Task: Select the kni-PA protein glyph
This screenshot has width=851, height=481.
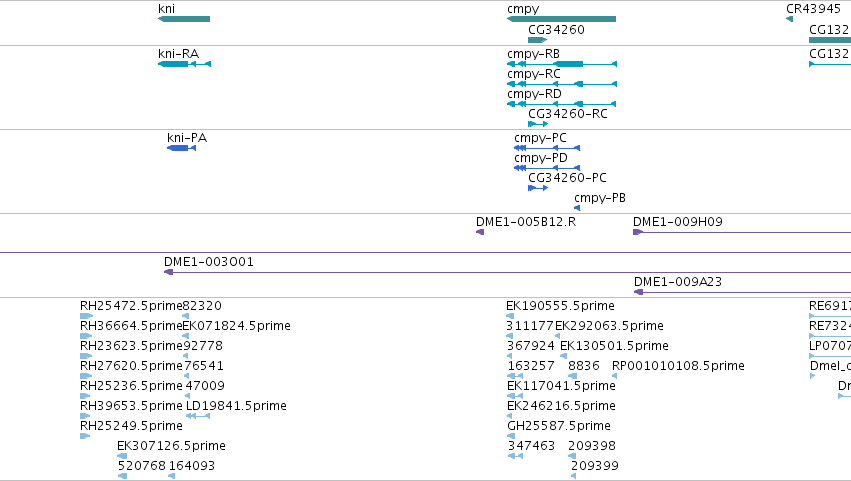Action: (181, 148)
